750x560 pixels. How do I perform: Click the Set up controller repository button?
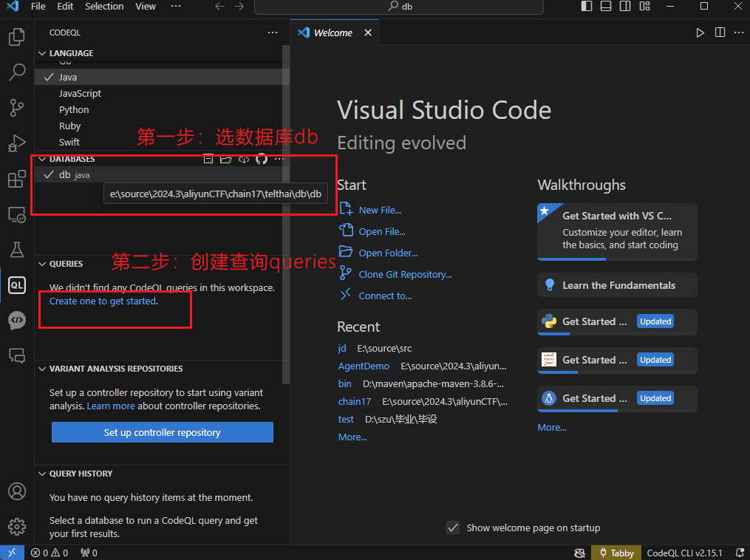[162, 432]
